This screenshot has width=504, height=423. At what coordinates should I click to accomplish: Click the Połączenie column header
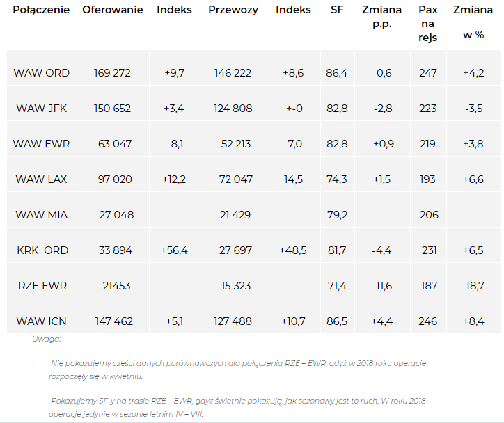(41, 10)
